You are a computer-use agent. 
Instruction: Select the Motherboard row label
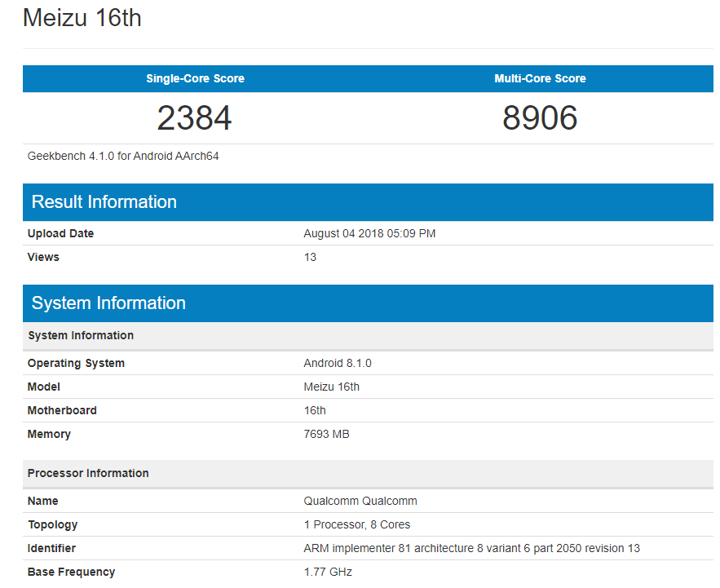click(62, 410)
